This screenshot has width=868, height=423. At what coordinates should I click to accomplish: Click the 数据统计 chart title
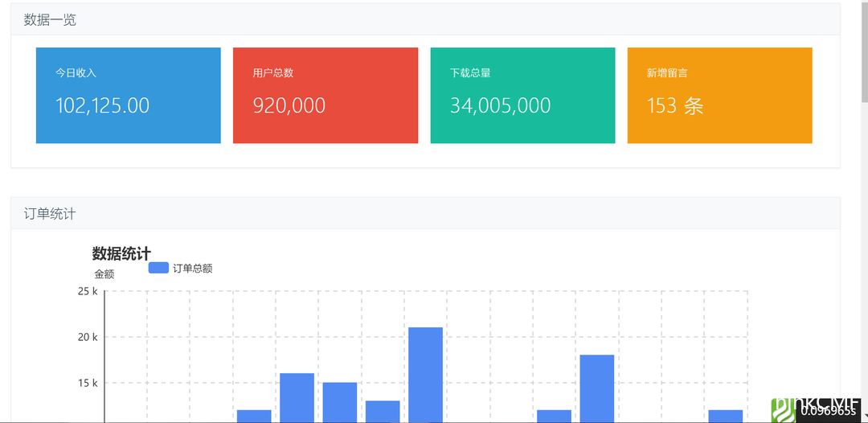(121, 253)
